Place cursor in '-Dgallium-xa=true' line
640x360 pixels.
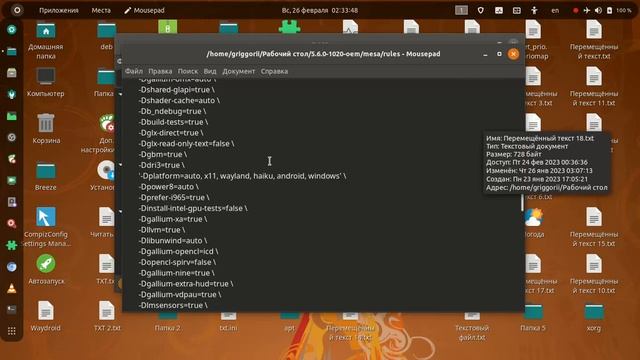tap(173, 219)
